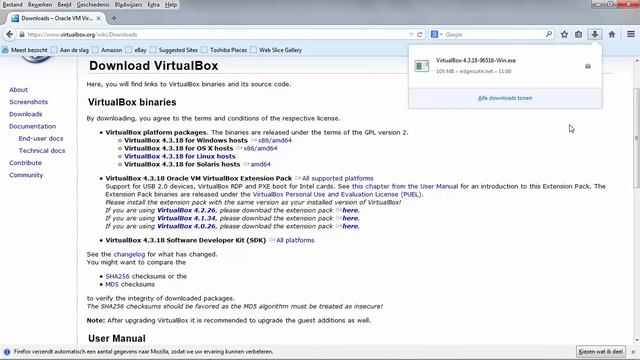Open the bookmarks list icon
This screenshot has width=640, height=360.
pos(578,34)
